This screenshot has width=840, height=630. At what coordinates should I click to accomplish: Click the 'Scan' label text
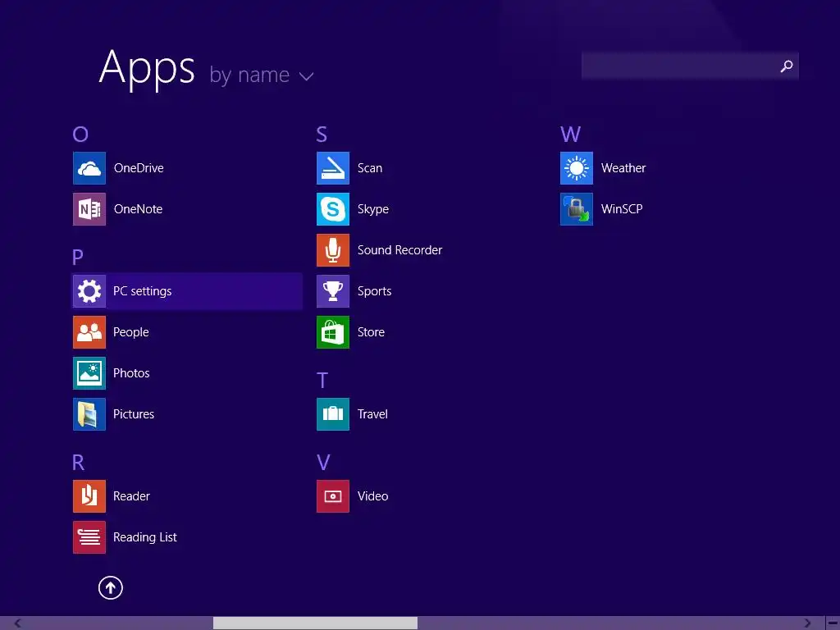click(x=370, y=168)
